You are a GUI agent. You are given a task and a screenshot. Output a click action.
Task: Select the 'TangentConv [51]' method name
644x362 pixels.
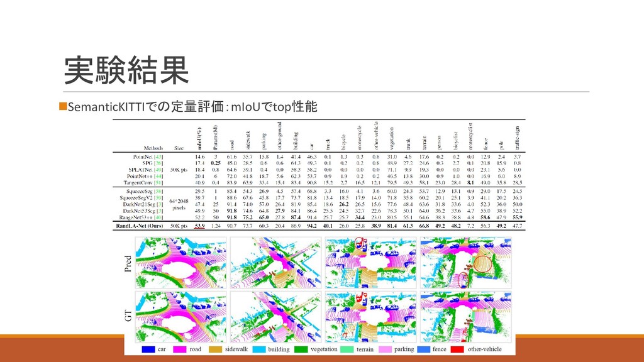[x=143, y=183]
